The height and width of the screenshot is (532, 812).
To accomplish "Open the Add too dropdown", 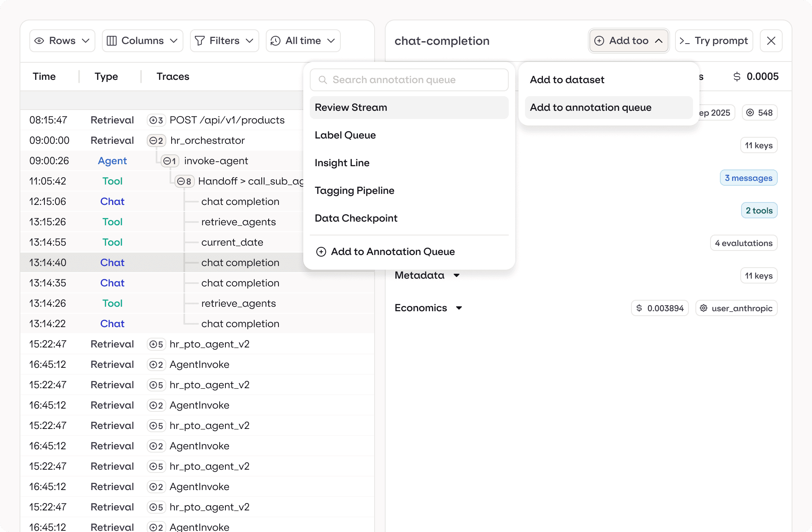I will click(x=629, y=41).
